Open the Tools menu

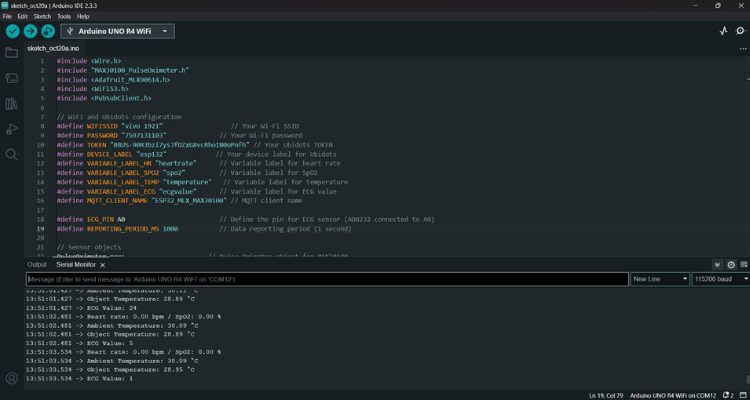[64, 16]
